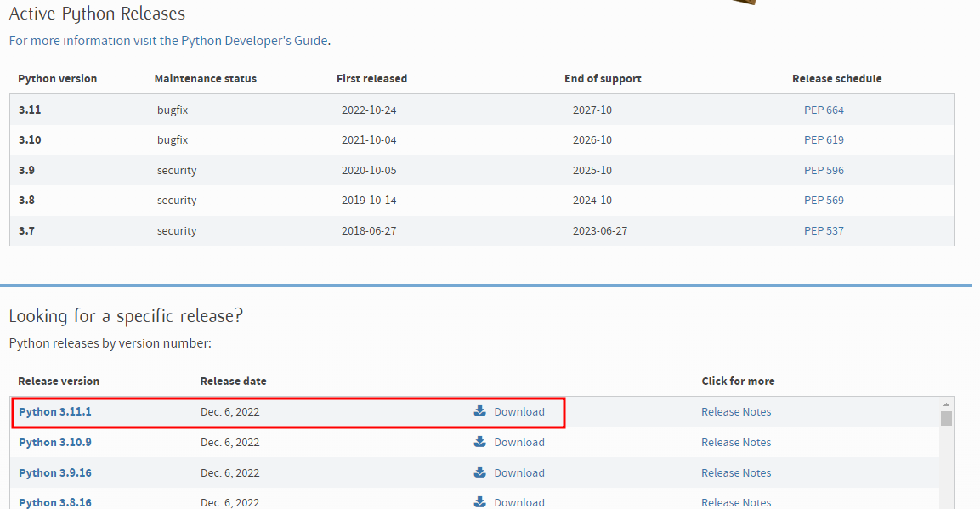Open PEP 596 release schedule
This screenshot has height=509, width=980.
pyautogui.click(x=824, y=171)
